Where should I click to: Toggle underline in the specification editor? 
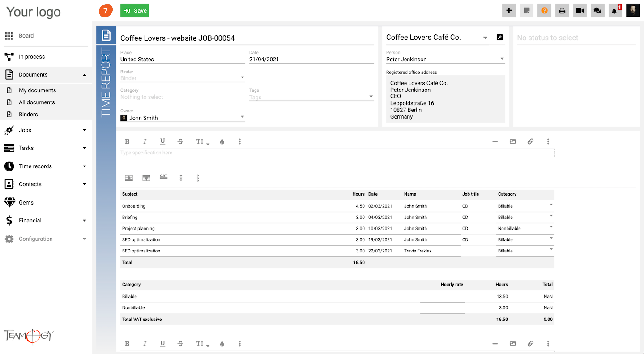162,141
